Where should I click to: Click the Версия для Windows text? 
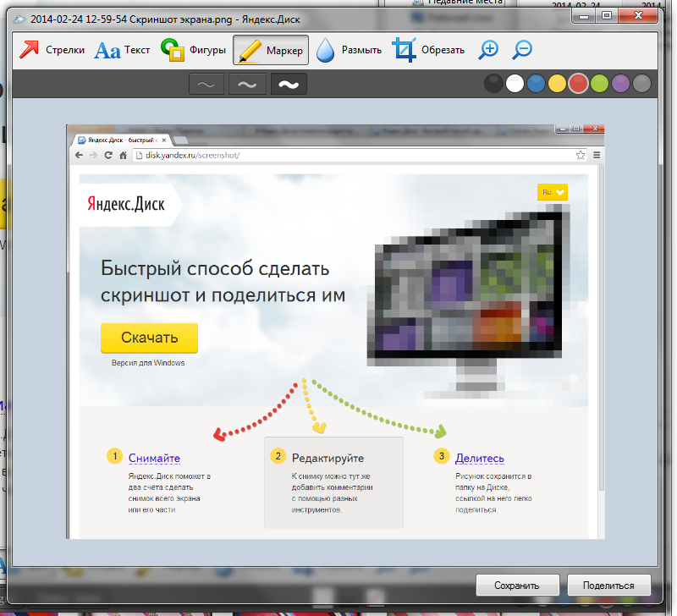[x=148, y=363]
